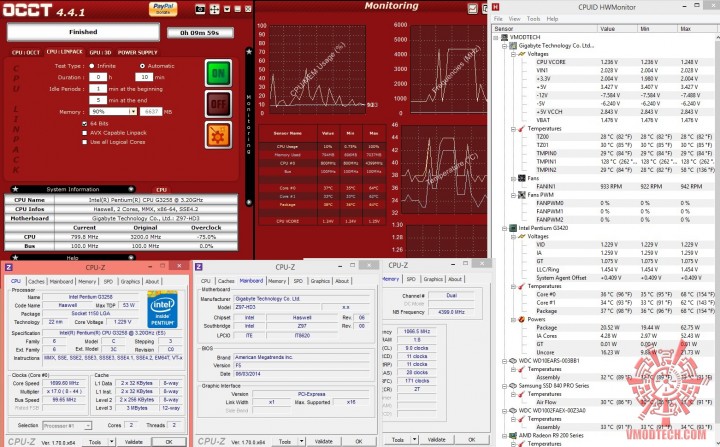Open the Tools menu in HWMonitor

[533, 19]
